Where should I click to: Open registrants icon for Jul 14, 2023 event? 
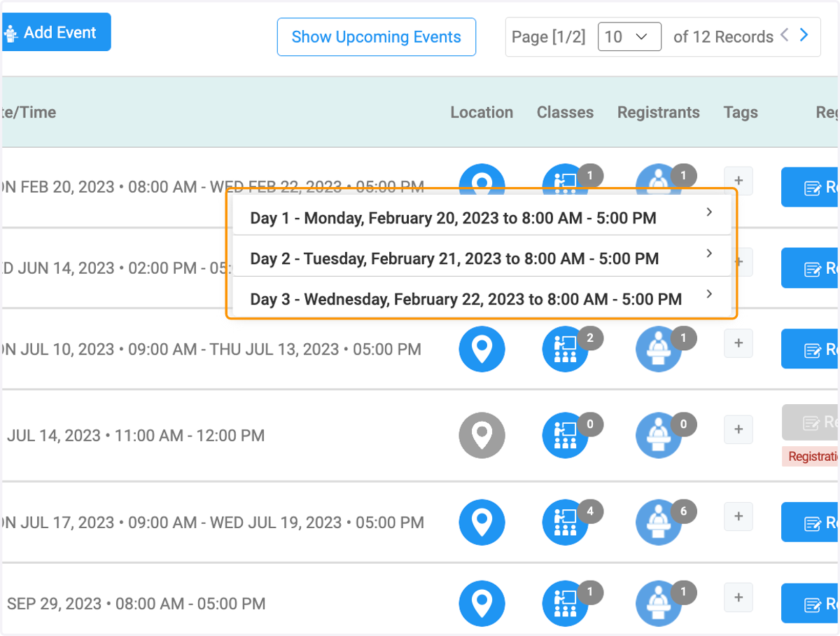659,436
